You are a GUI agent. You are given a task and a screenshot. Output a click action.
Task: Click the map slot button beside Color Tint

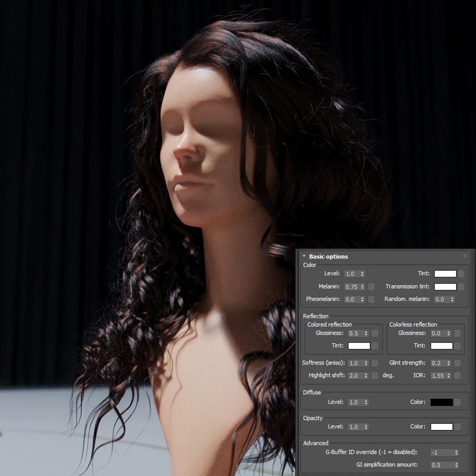click(461, 273)
